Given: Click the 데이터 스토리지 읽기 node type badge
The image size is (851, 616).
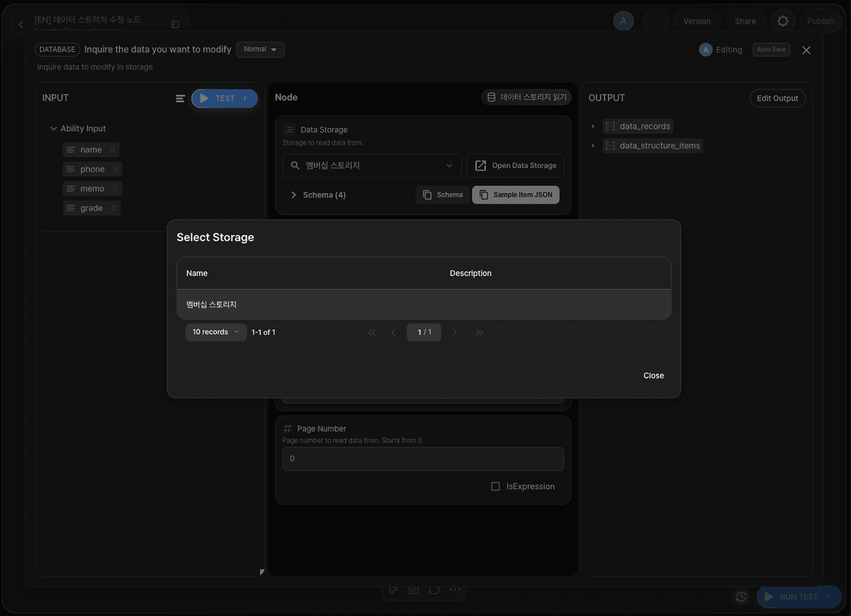Looking at the screenshot, I should pyautogui.click(x=527, y=97).
